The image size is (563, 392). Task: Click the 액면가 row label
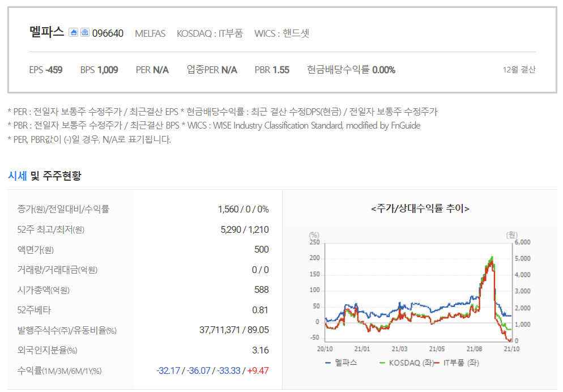point(35,250)
